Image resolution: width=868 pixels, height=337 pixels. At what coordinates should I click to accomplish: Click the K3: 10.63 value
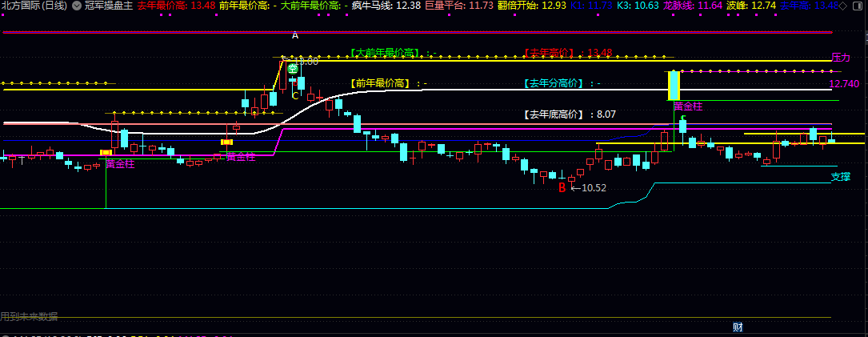click(x=637, y=6)
